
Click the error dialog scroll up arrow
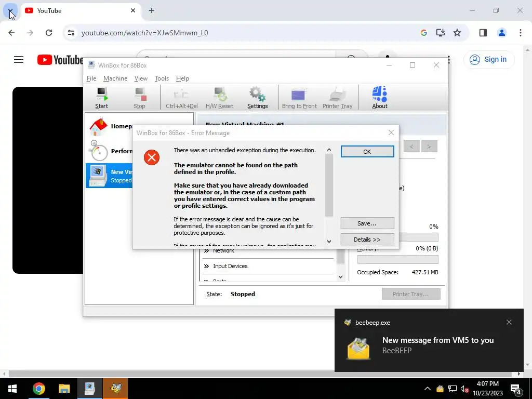tap(329, 150)
